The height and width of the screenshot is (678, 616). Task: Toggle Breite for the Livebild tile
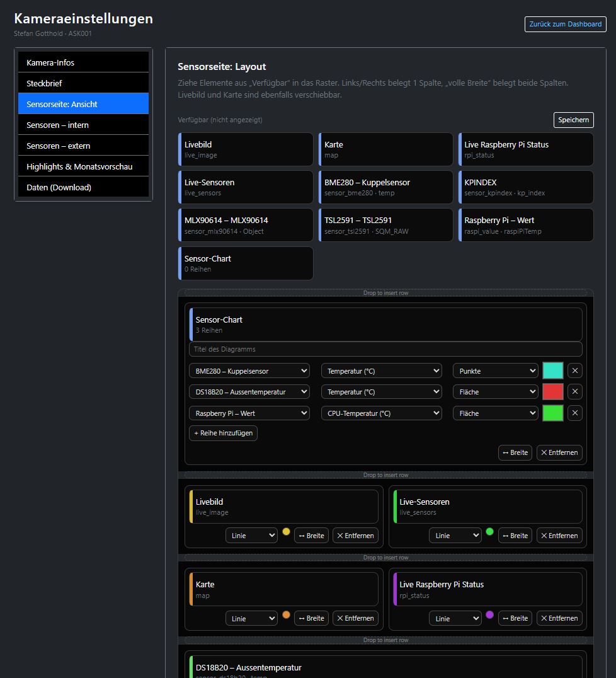pos(311,536)
